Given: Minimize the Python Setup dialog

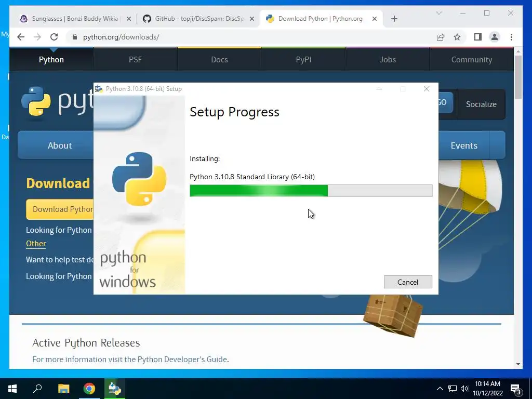Looking at the screenshot, I should point(379,89).
